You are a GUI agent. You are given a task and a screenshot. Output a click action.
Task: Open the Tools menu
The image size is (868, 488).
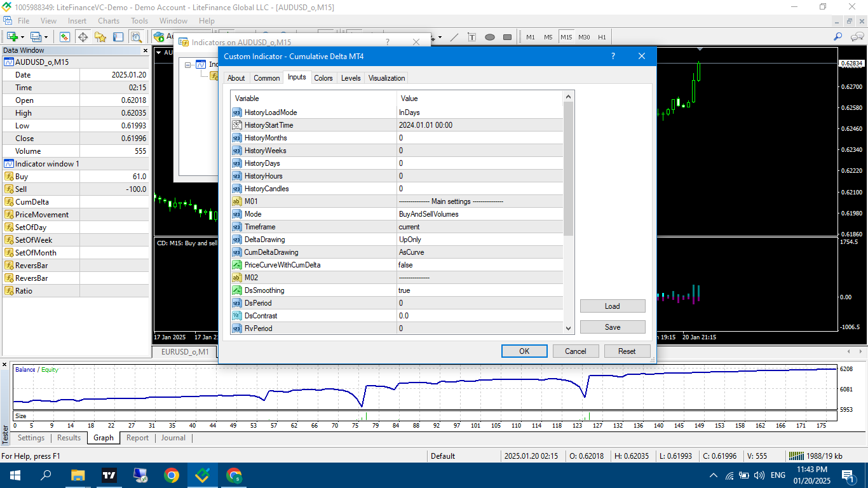[139, 21]
